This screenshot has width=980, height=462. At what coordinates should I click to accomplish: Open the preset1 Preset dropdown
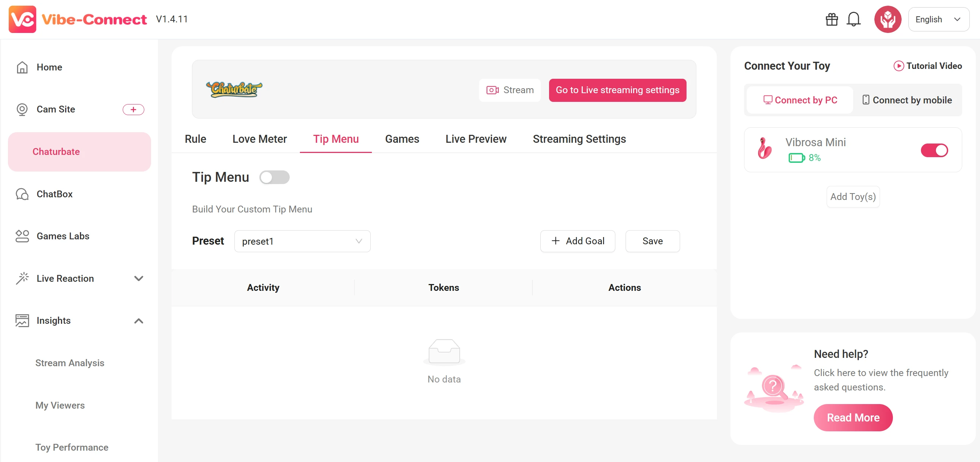(302, 241)
